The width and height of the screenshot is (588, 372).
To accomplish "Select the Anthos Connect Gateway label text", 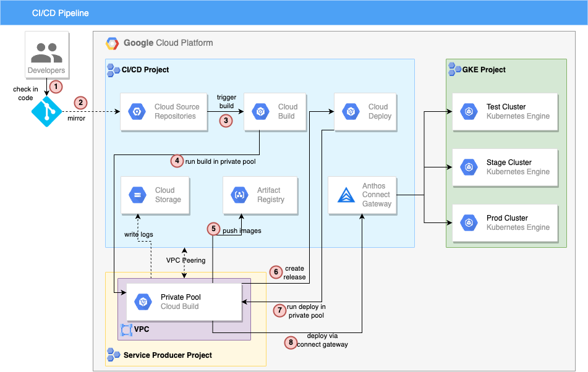I will pyautogui.click(x=377, y=195).
